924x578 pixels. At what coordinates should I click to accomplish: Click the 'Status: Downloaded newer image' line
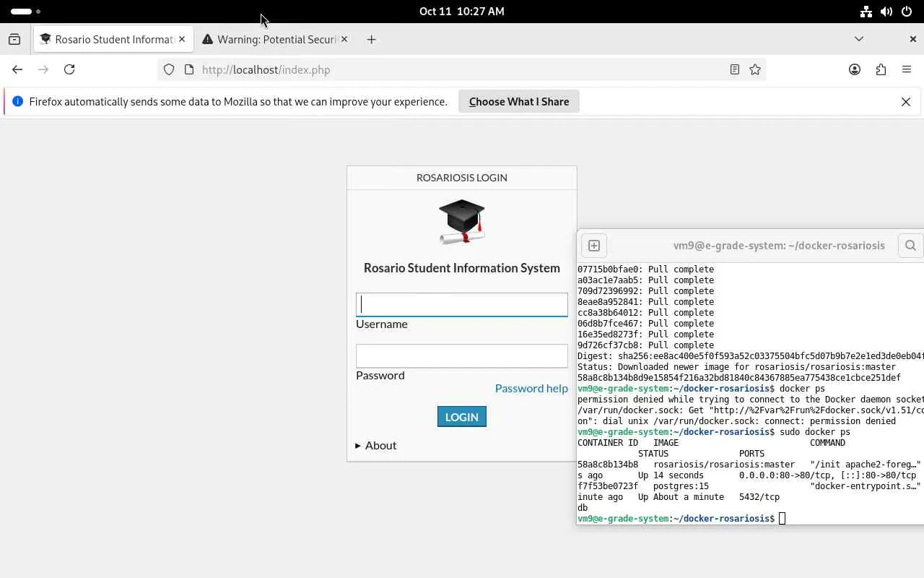(736, 367)
